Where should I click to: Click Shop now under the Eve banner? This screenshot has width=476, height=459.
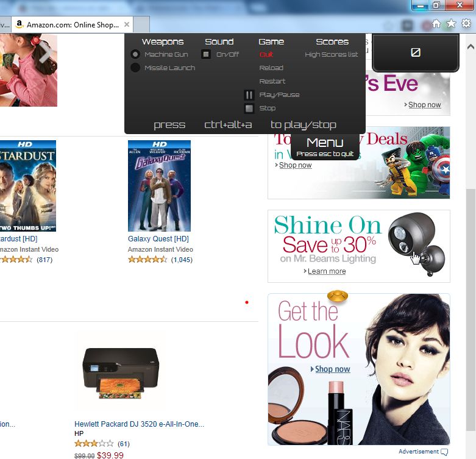tap(424, 105)
